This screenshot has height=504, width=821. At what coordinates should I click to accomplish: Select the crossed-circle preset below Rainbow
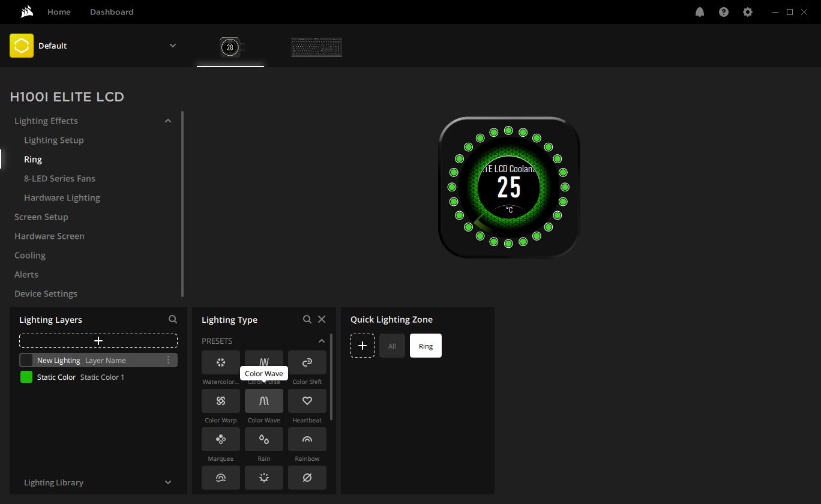point(307,478)
